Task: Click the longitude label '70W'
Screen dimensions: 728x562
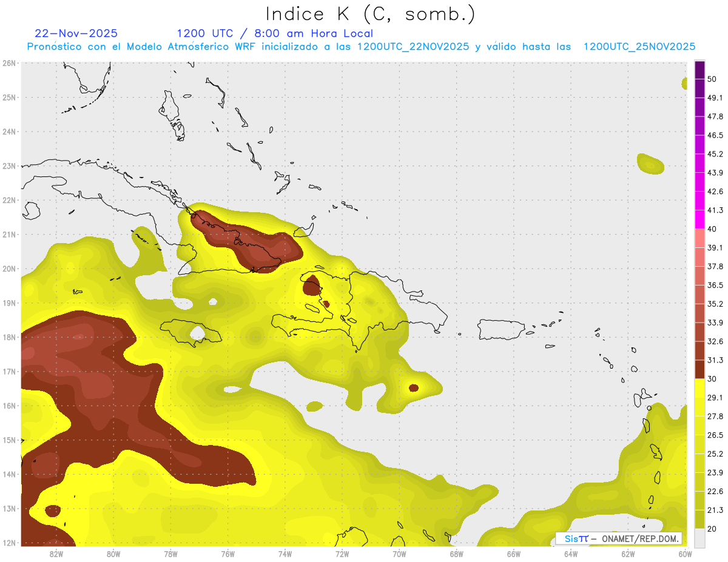Action: tap(399, 554)
